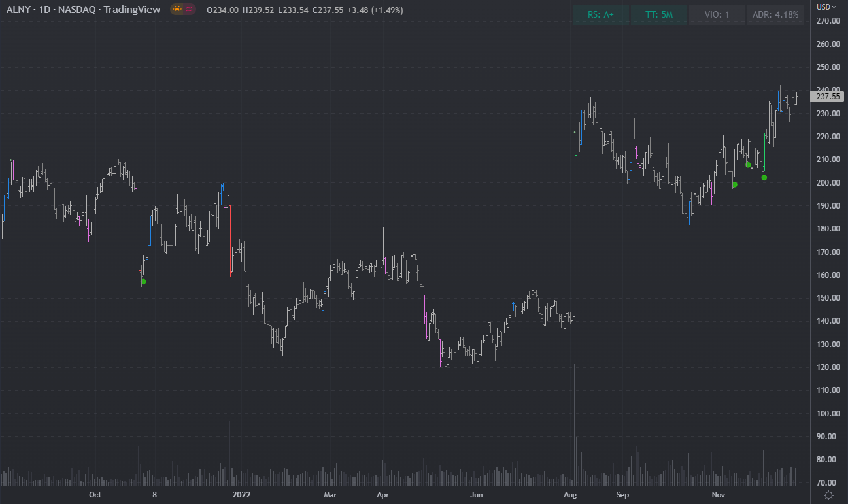Click the TT: 5M trend badge
The height and width of the screenshot is (504, 848).
(x=659, y=14)
